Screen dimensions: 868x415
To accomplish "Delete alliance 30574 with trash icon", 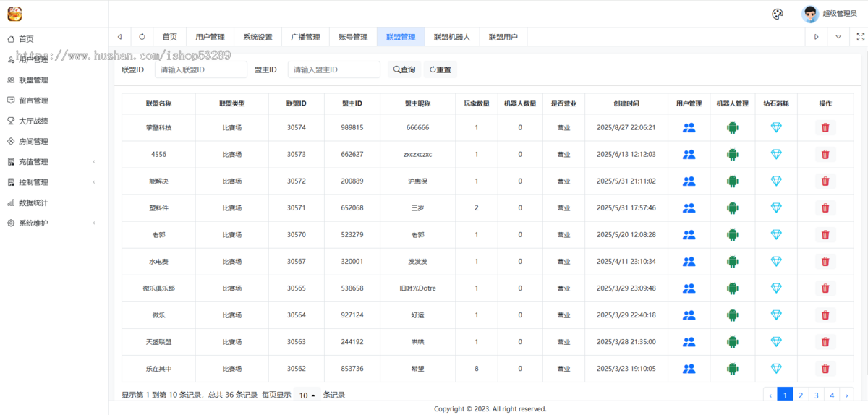I will (x=825, y=127).
